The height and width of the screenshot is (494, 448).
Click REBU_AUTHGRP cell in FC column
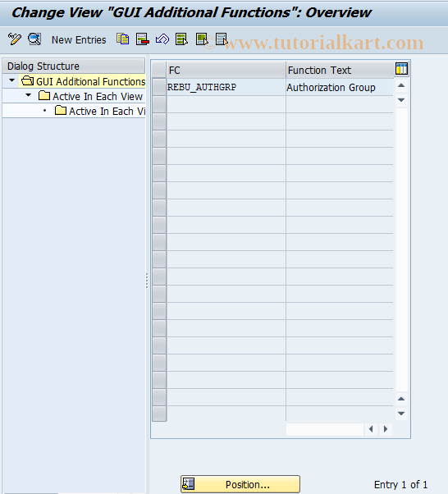pos(226,87)
